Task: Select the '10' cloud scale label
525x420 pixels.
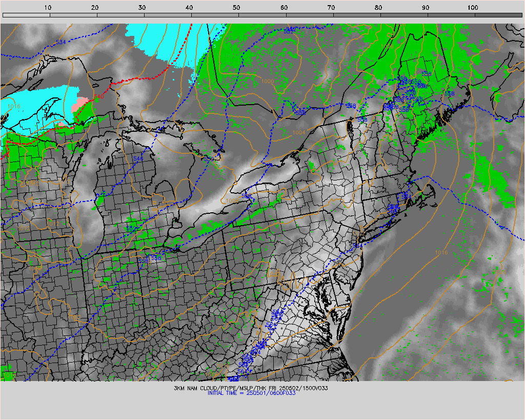Action: point(48,7)
